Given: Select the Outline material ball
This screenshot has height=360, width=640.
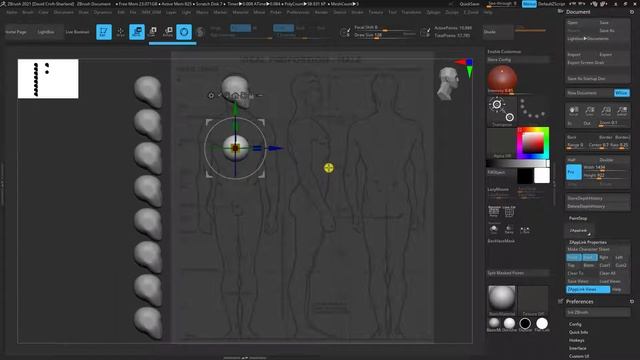Looking at the screenshot, I should click(525, 323).
